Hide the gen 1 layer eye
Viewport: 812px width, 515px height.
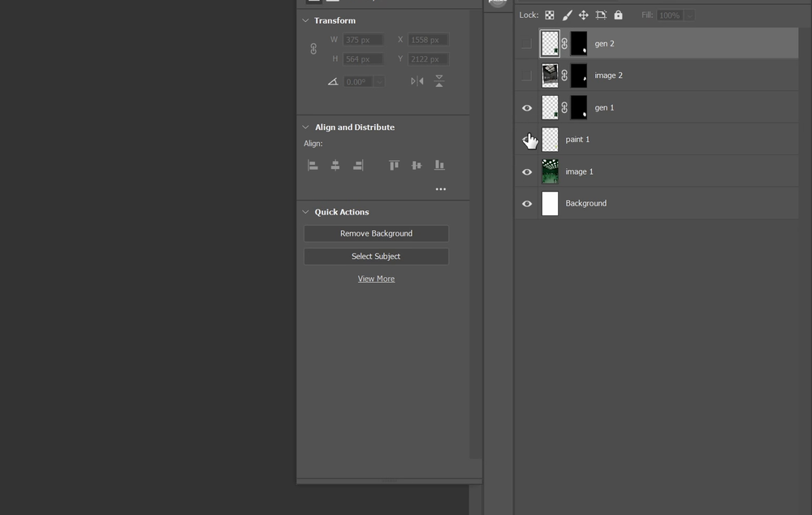pos(527,108)
